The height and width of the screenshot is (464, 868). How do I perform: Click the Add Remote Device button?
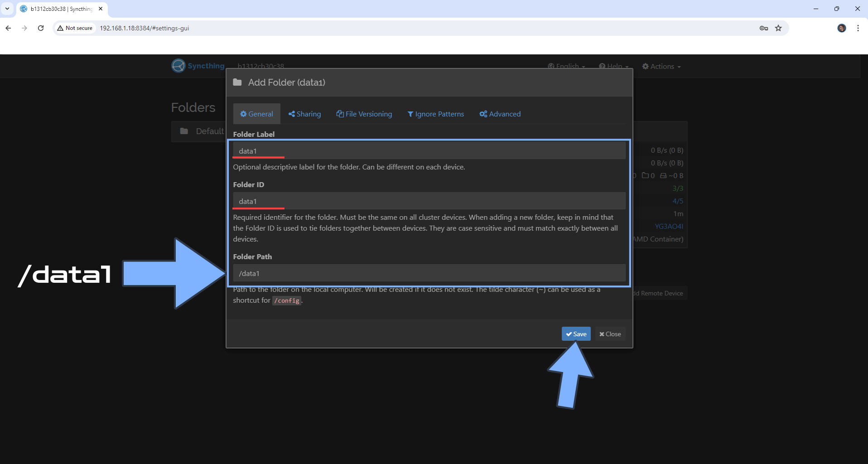click(x=659, y=293)
